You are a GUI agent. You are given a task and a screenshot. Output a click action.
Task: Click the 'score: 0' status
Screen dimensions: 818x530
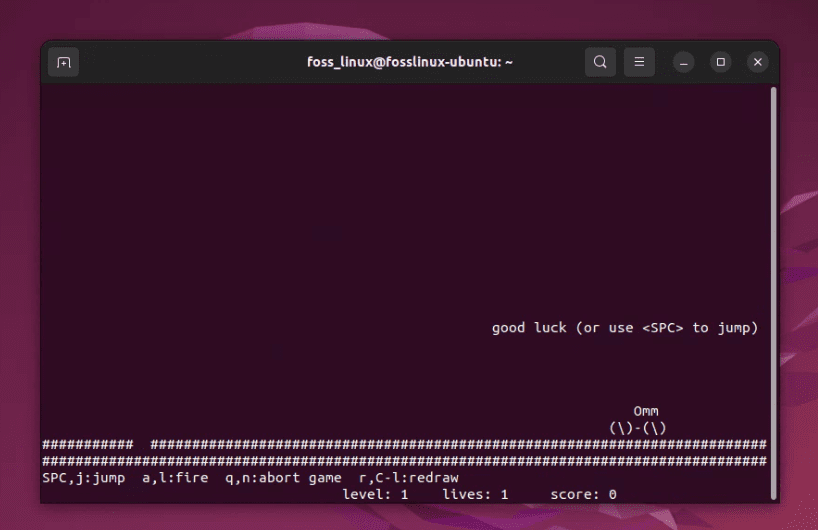point(583,495)
